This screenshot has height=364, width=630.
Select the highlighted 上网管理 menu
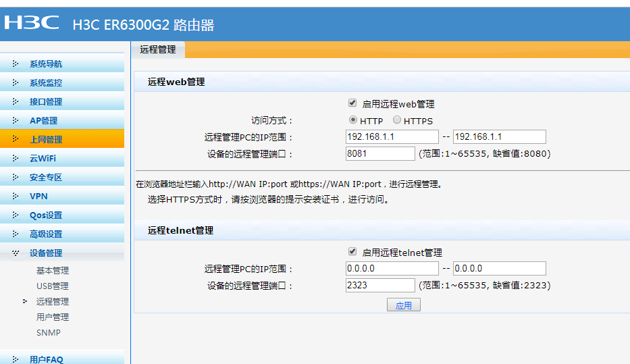coord(62,138)
